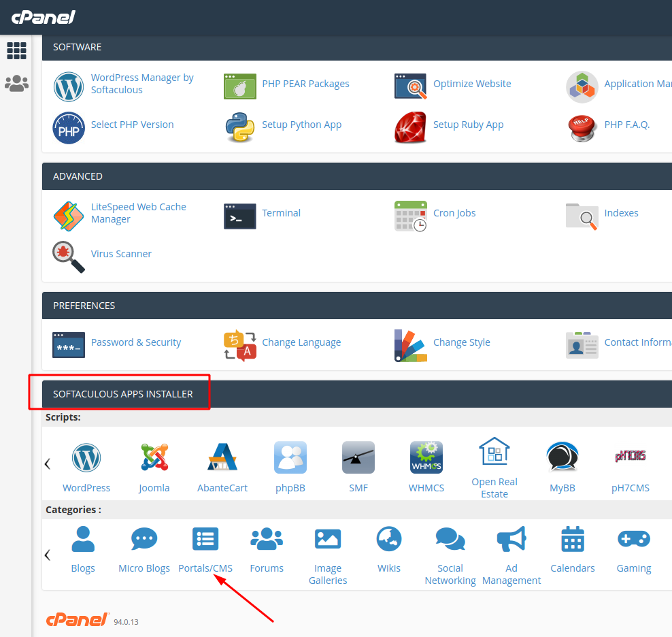Screen dimensions: 672x637
Task: Click the Forums text label
Action: pyautogui.click(x=267, y=568)
